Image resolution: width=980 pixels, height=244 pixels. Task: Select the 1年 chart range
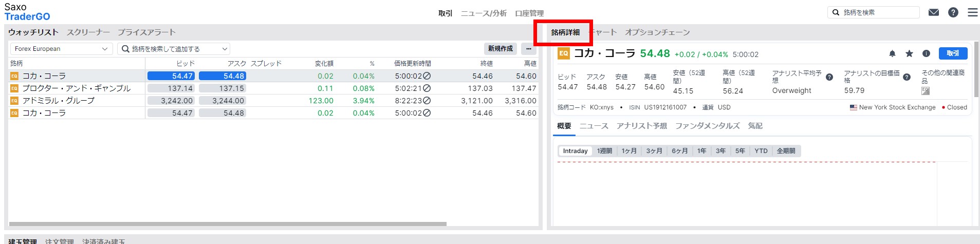(702, 151)
